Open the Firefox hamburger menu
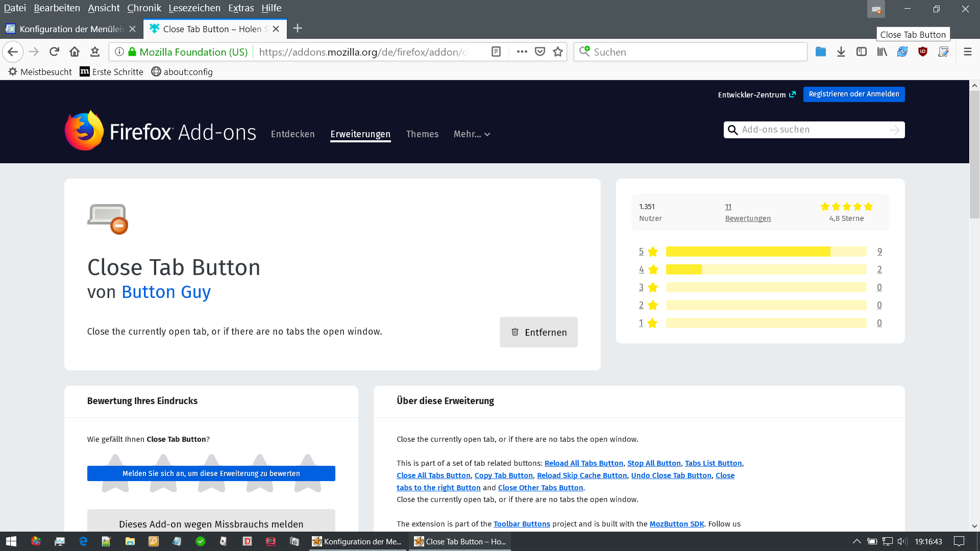This screenshot has height=551, width=980. click(967, 52)
